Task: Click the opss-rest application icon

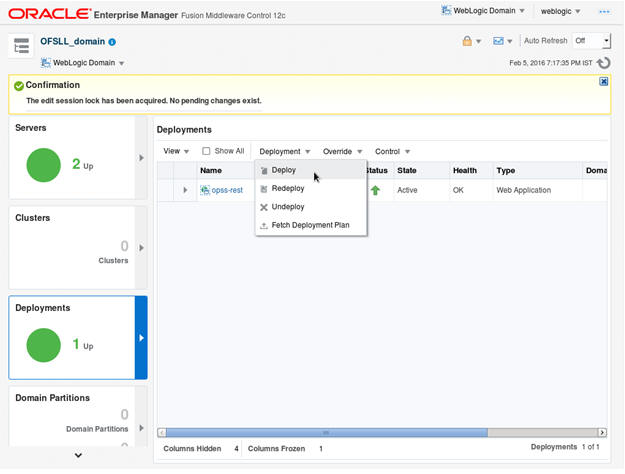Action: [x=205, y=191]
